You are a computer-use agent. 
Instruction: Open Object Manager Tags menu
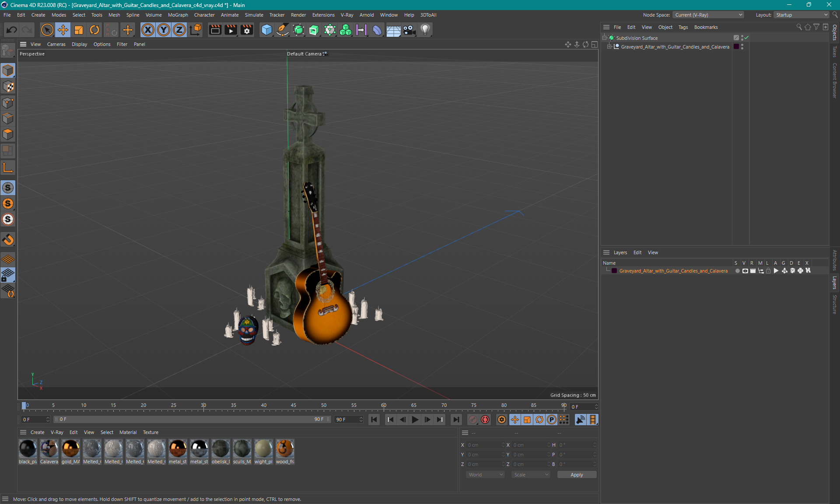click(683, 27)
